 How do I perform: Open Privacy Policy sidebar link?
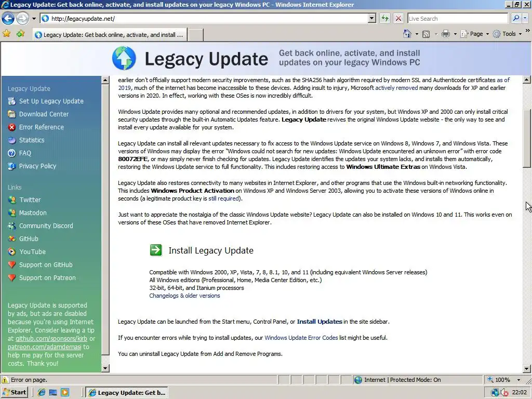point(37,166)
